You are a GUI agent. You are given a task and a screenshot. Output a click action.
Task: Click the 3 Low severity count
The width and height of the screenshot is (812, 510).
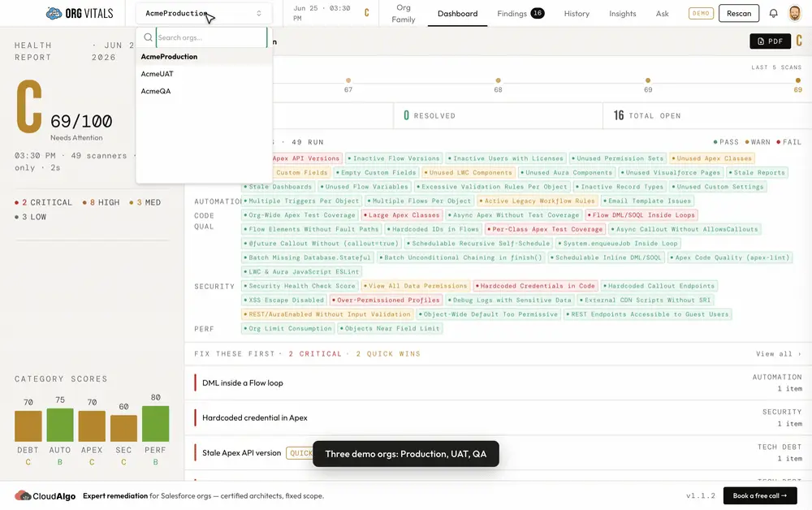click(31, 217)
